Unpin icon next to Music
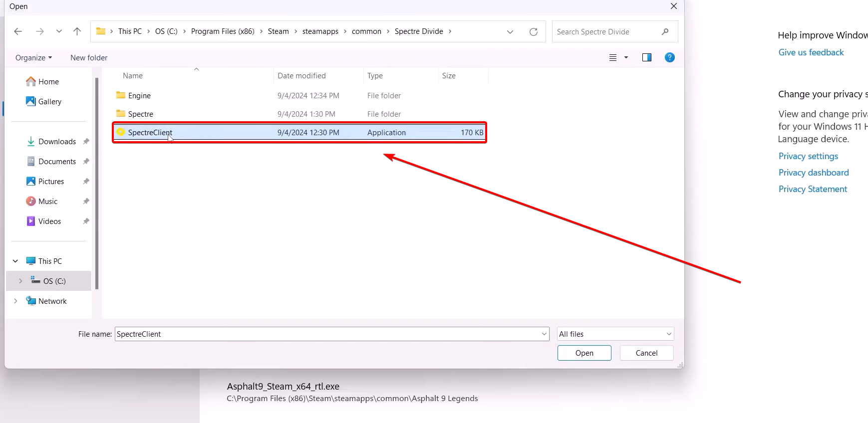The height and width of the screenshot is (423, 868). 86,201
